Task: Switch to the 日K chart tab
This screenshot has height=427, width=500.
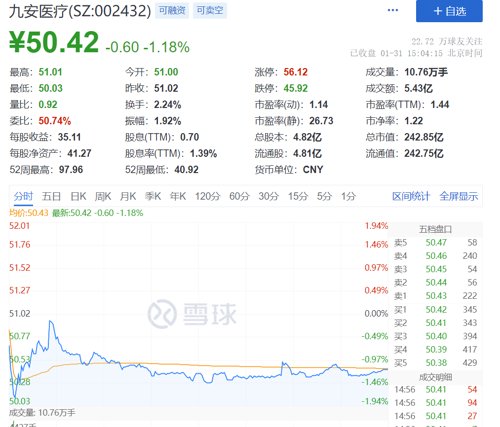Action: (x=78, y=196)
